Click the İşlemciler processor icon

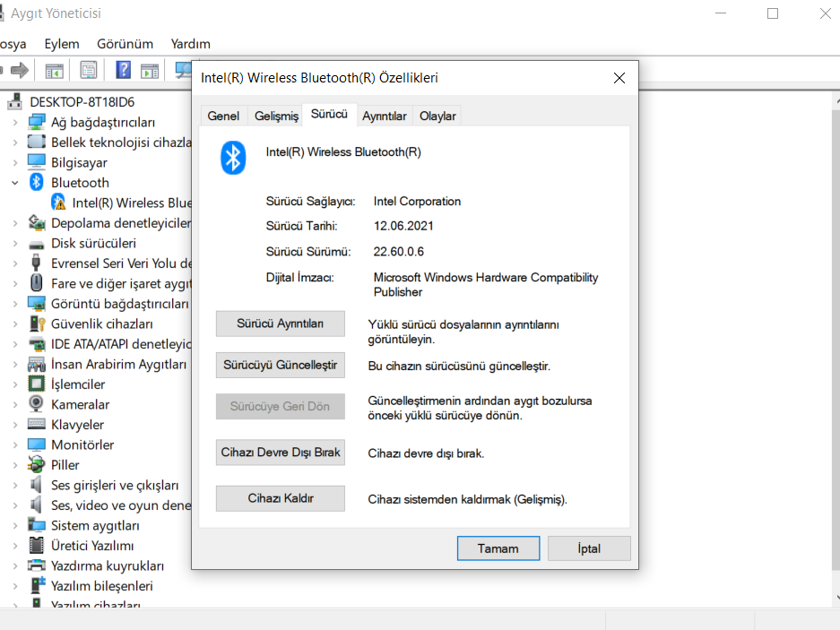tap(37, 384)
